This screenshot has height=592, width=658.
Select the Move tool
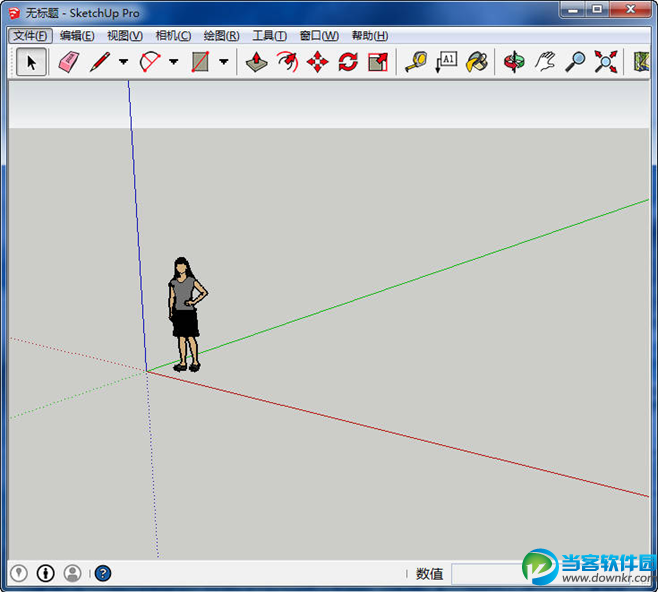click(318, 62)
